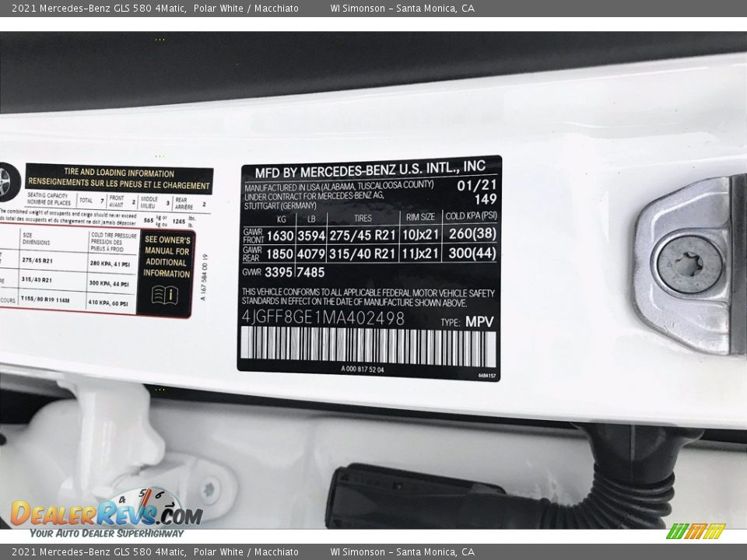Viewport: 747px width, 560px height.
Task: Click the LB column header
Action: [x=311, y=219]
